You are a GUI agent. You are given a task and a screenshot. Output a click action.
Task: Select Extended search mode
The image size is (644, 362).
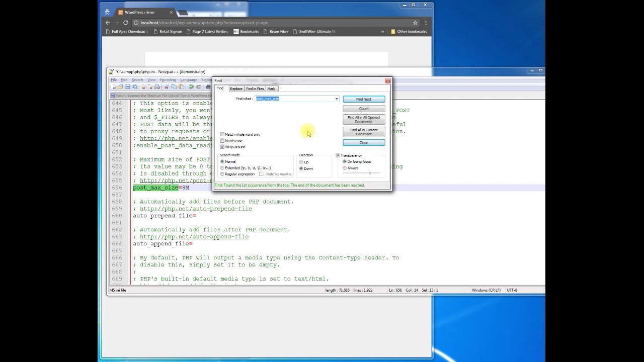pyautogui.click(x=222, y=168)
